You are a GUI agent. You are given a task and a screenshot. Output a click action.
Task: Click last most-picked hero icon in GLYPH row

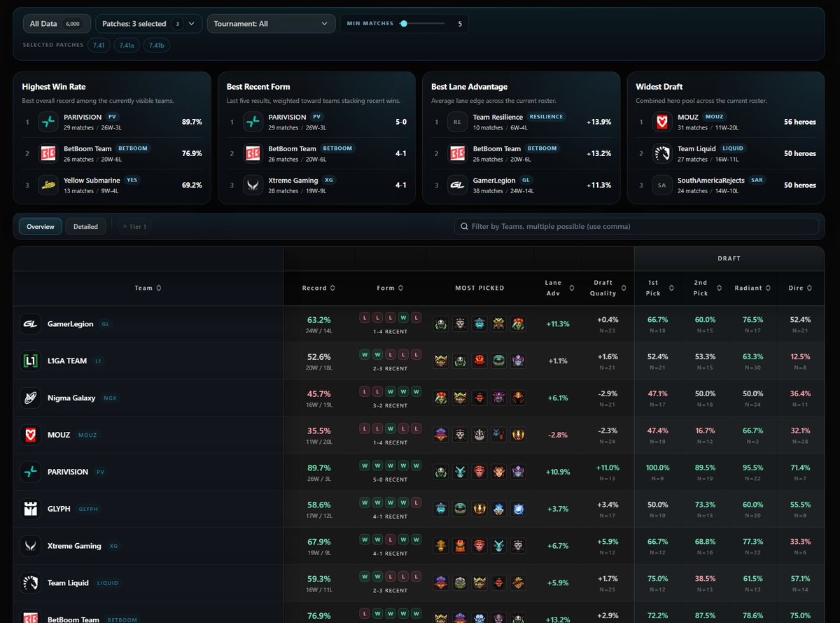(517, 509)
